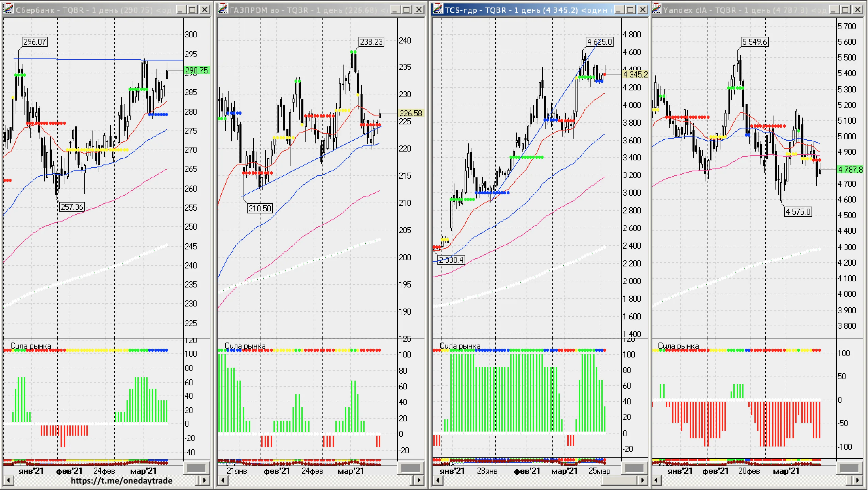Maximize the Yandex clA chart window
The width and height of the screenshot is (868, 490).
tap(846, 10)
